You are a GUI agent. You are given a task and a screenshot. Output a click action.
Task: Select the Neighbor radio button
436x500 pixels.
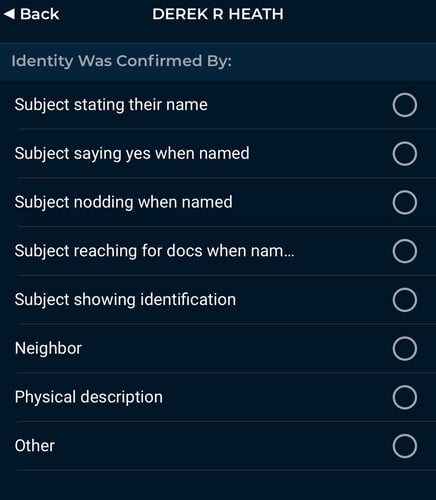pyautogui.click(x=405, y=349)
